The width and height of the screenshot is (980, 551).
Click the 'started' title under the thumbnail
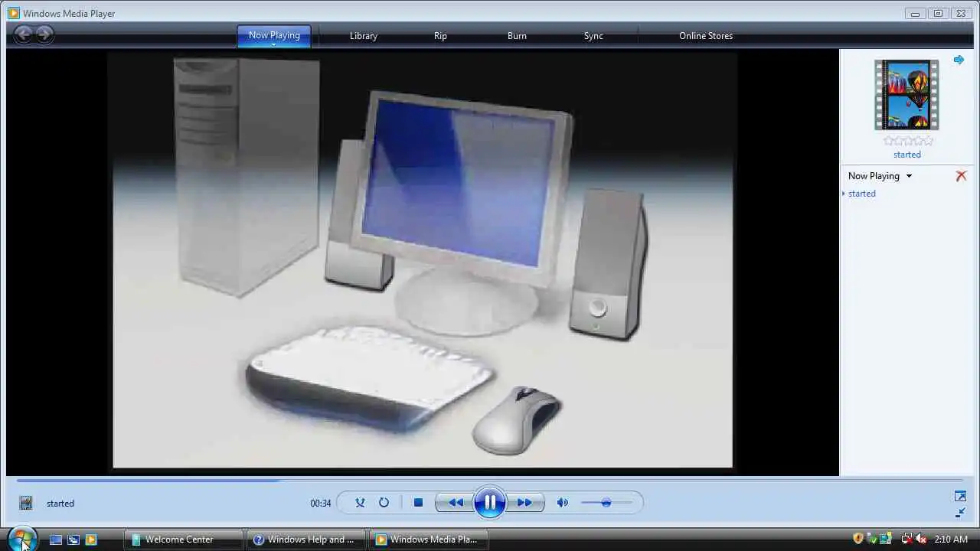(907, 155)
